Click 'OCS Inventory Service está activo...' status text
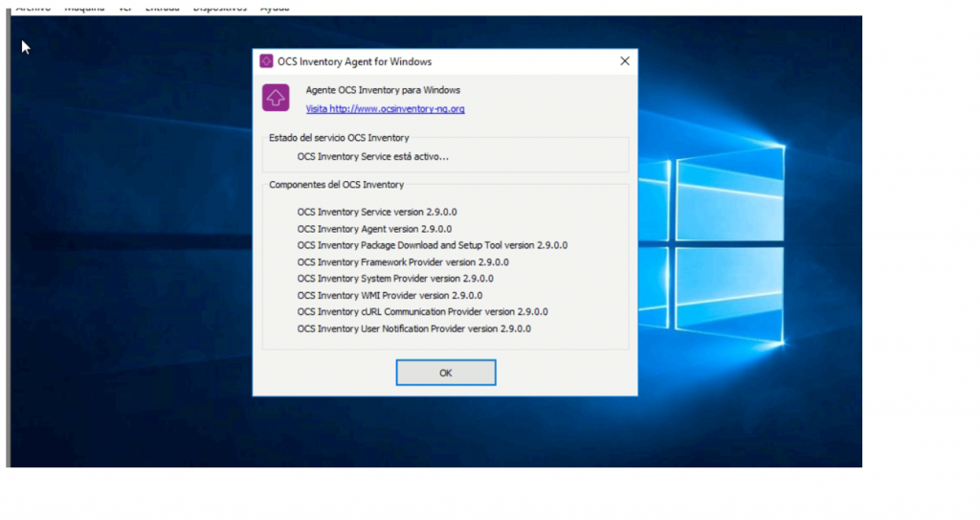980x520 pixels. (372, 156)
